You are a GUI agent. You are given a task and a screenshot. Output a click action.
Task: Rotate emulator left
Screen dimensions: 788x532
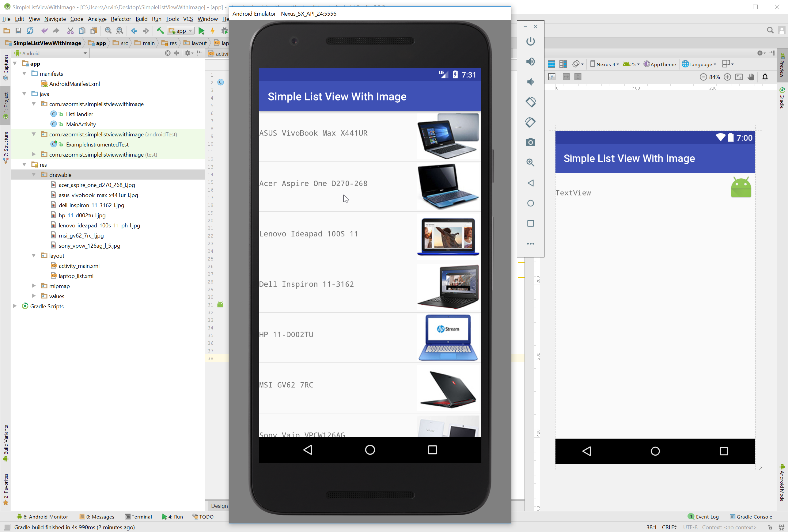[x=530, y=102]
